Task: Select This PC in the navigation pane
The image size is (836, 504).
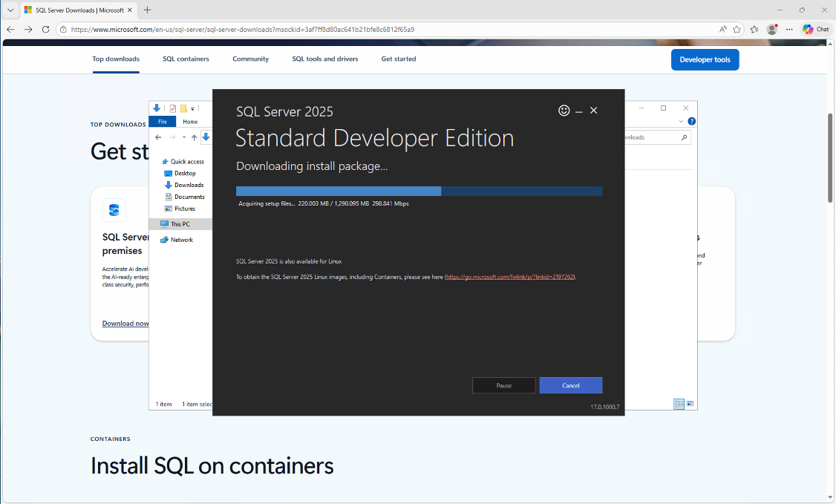Action: coord(180,224)
